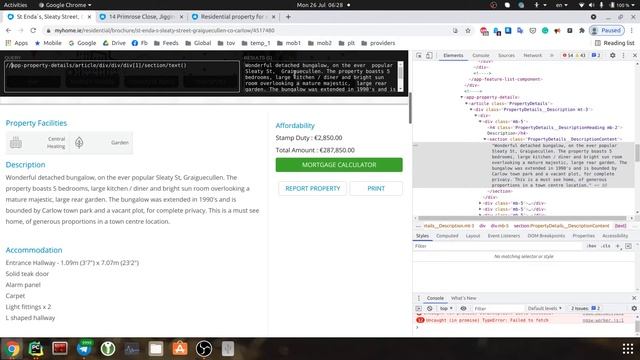Image resolution: width=640 pixels, height=360 pixels.
Task: Click the browser back arrow
Action: 9,31
